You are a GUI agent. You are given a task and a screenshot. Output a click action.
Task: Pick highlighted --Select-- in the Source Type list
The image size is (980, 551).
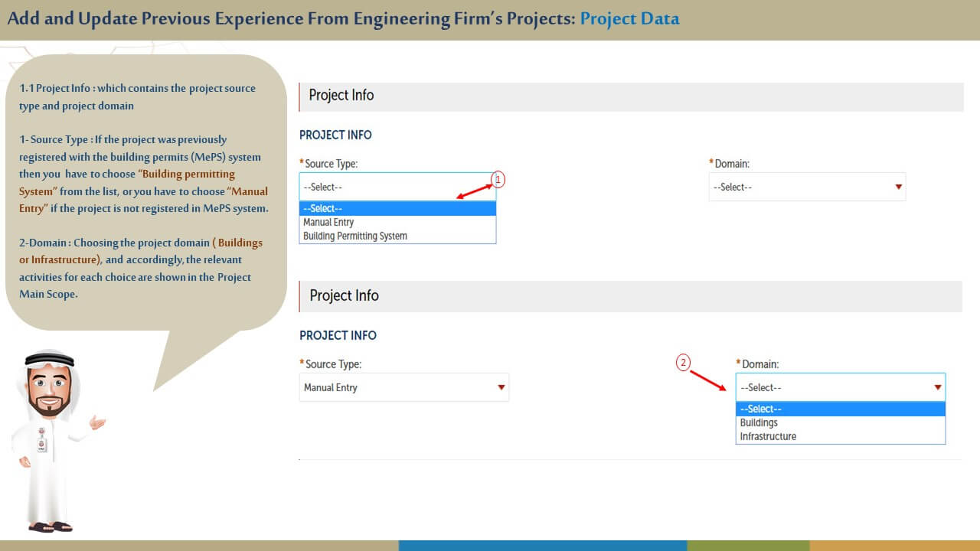322,209
